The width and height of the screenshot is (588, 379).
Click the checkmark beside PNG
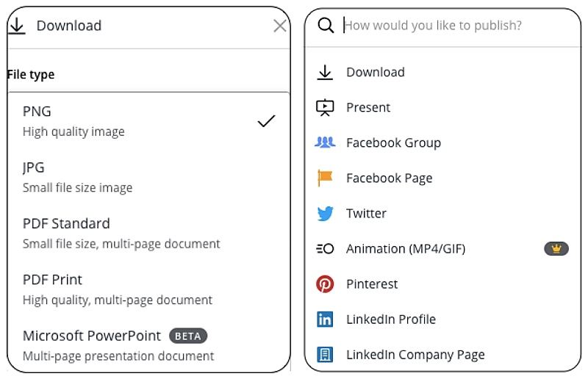coord(266,120)
